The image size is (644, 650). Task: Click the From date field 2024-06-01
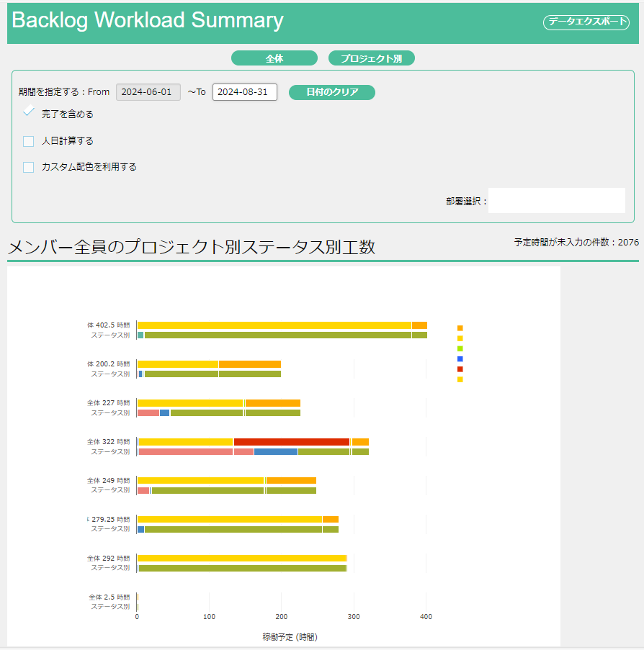click(x=146, y=92)
